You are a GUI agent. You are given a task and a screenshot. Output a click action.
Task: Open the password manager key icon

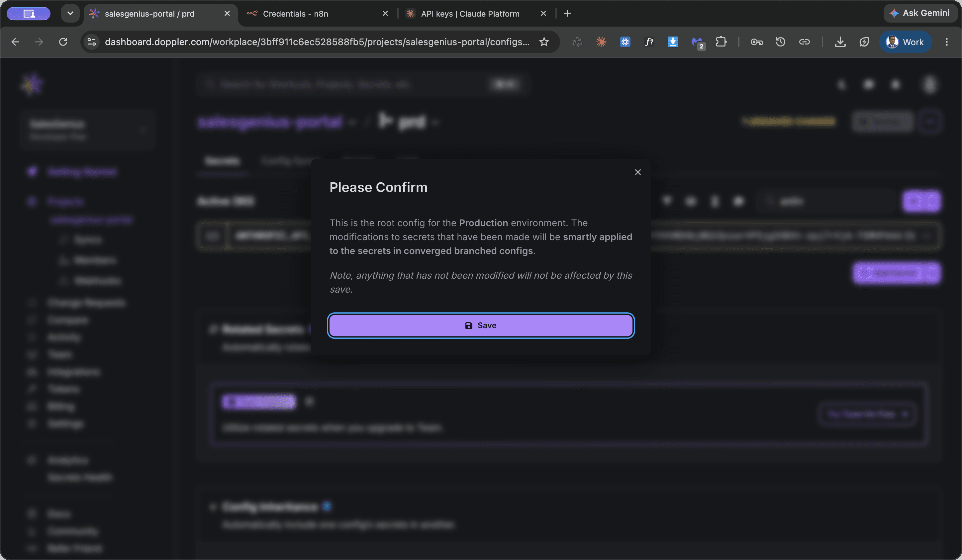click(x=757, y=42)
